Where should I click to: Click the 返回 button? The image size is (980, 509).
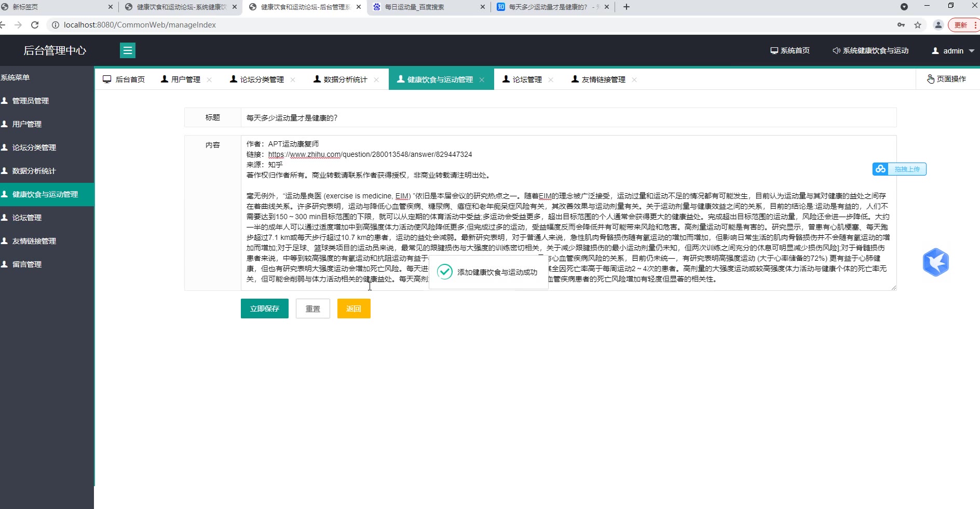coord(354,309)
